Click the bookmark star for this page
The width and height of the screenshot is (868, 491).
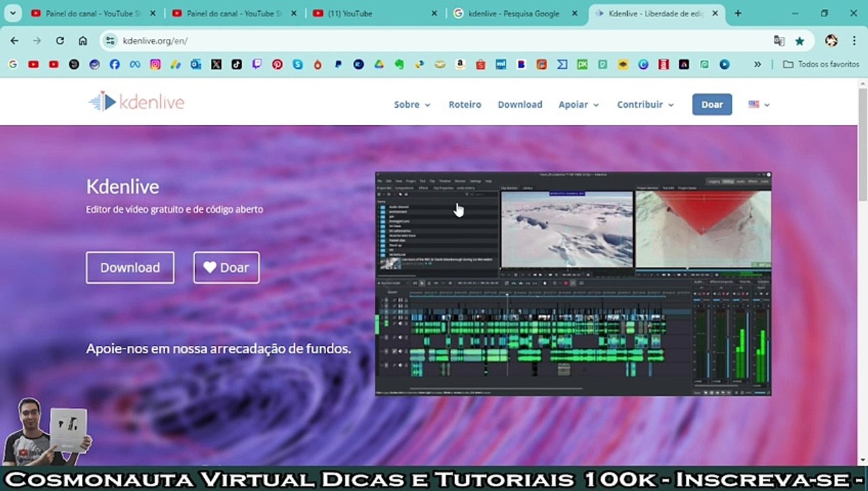(x=800, y=41)
